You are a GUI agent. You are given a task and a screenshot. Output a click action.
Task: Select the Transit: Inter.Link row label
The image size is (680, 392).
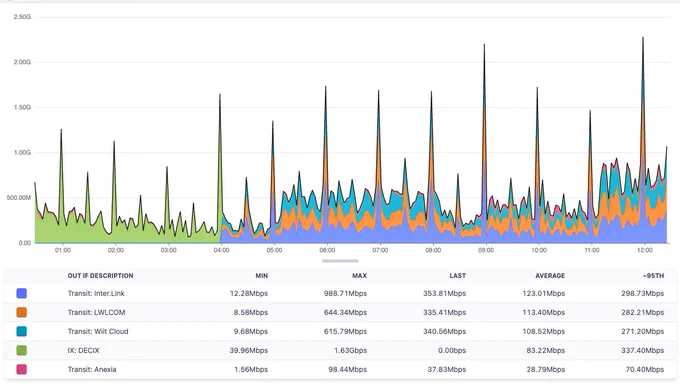[x=96, y=294]
